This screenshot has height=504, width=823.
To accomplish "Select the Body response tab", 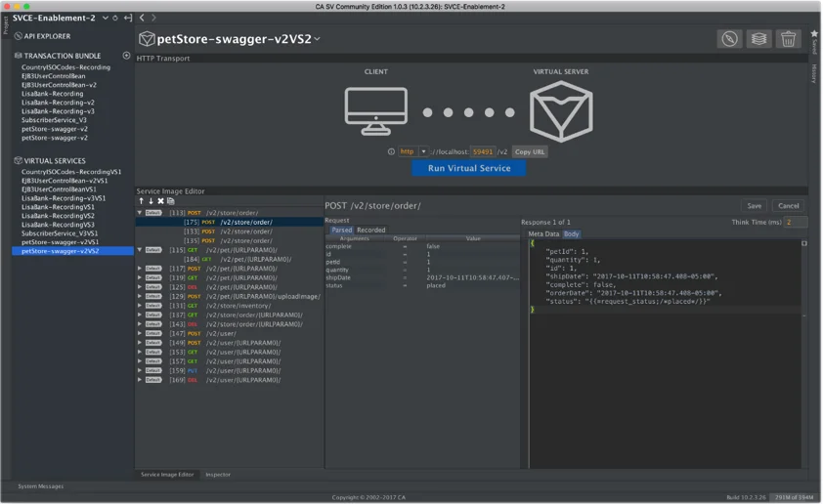I will tap(571, 234).
